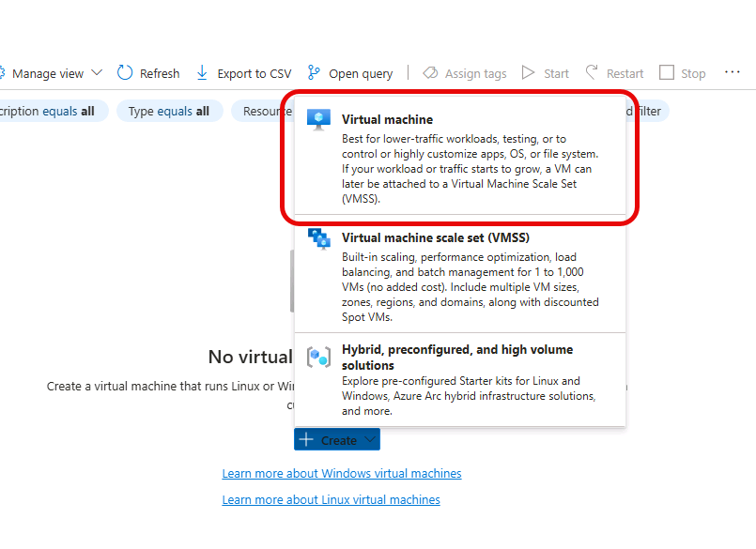Click the Type equals all filter pill
Image resolution: width=756 pixels, height=549 pixels.
[169, 112]
